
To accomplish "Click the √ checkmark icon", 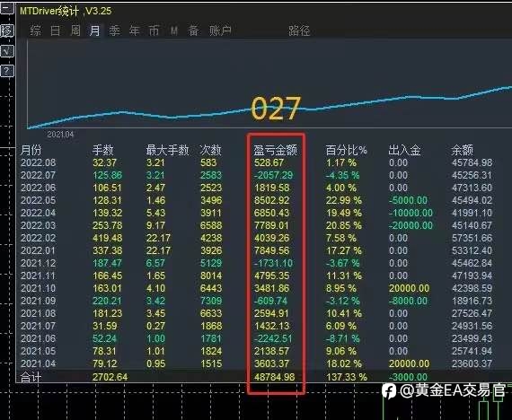I will tap(7, 51).
